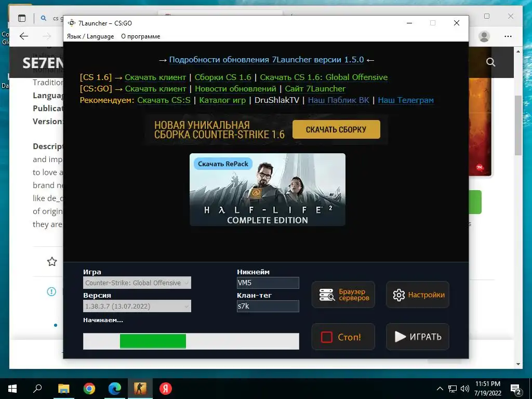The width and height of the screenshot is (532, 399).
Task: Click the network tray icon
Action: (453, 389)
